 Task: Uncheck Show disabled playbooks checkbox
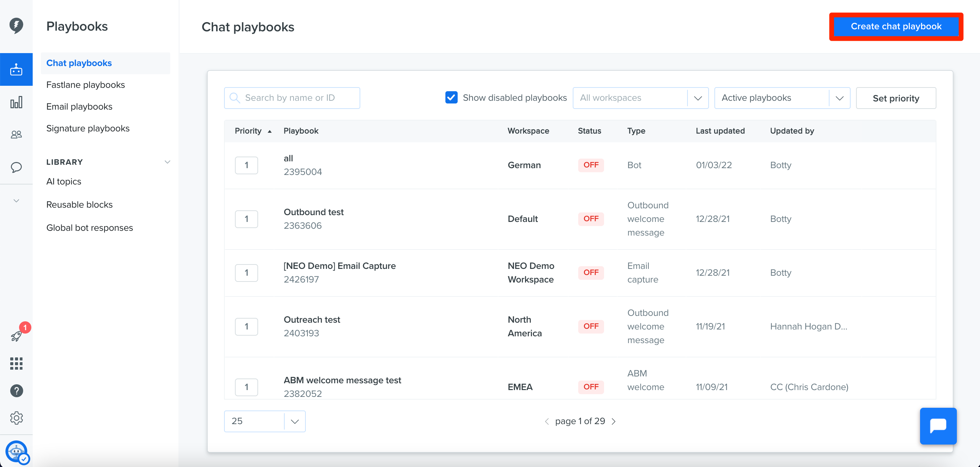click(451, 98)
